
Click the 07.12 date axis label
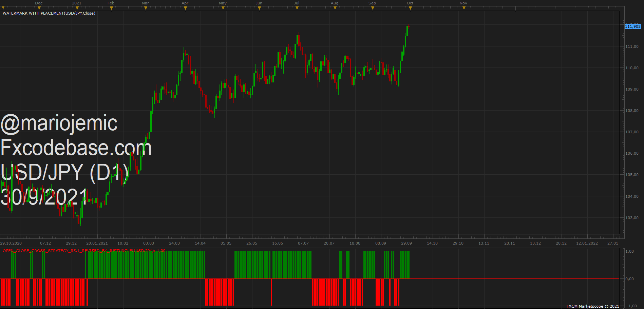pyautogui.click(x=45, y=243)
